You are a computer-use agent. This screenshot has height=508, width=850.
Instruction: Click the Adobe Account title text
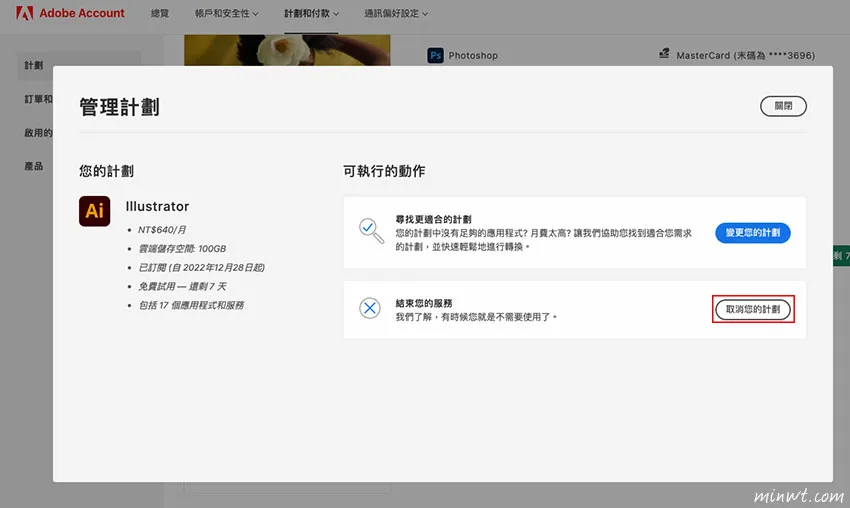click(x=83, y=14)
